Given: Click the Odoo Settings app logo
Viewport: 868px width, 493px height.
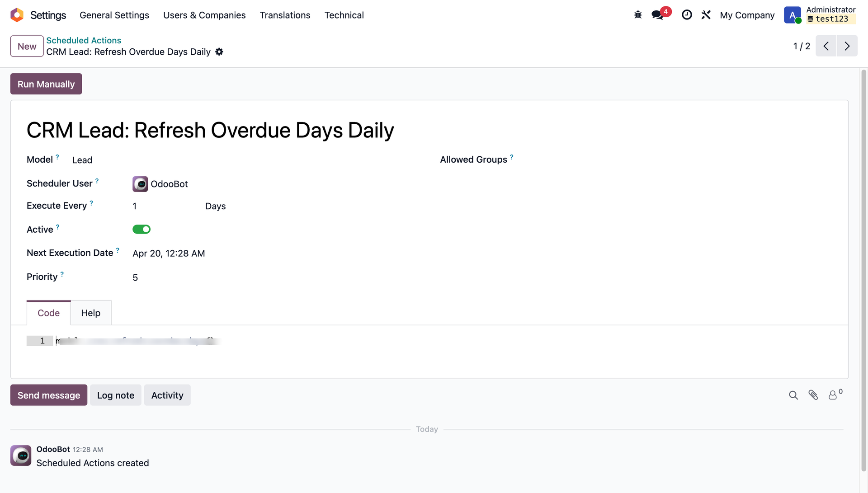Looking at the screenshot, I should tap(17, 15).
